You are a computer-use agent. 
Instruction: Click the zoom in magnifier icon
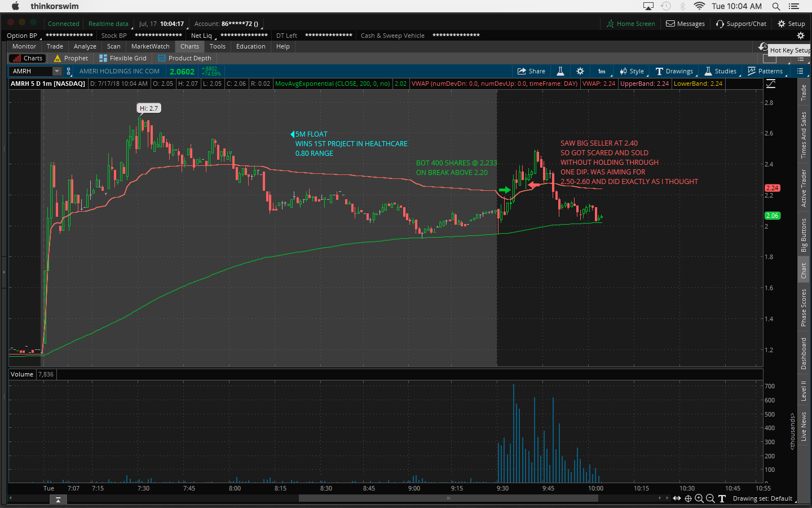[699, 498]
